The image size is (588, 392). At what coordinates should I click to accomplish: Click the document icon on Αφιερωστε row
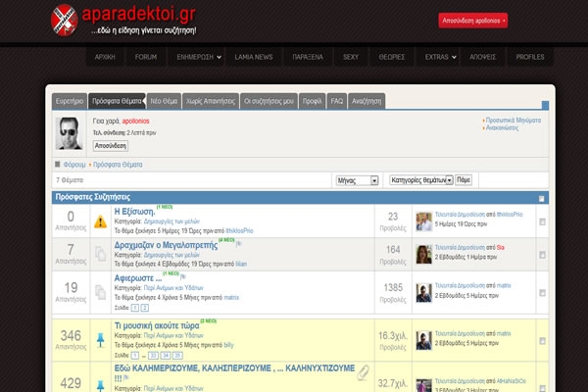tap(100, 292)
